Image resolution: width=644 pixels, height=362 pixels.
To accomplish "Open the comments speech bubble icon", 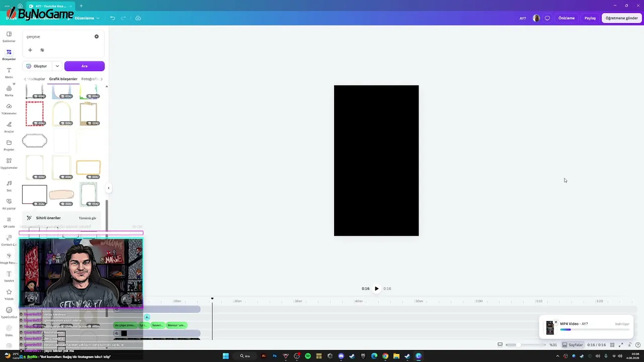I will (x=547, y=18).
